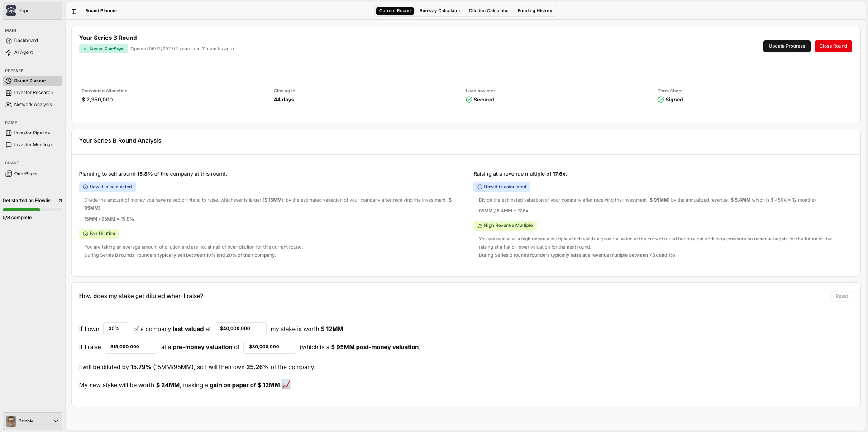The image size is (868, 432).
Task: Select the Dilution Calculator tab
Action: (489, 11)
